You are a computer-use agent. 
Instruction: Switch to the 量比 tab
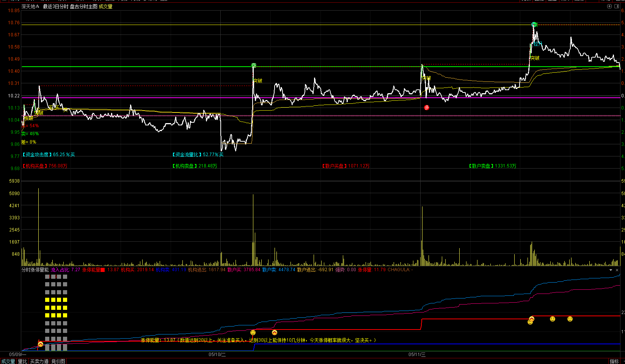click(22, 361)
